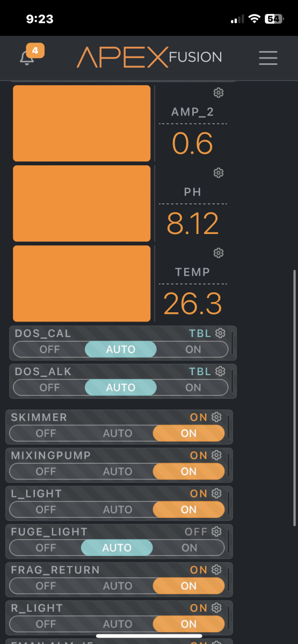Switch FUGE_LIGHT to ON
The width and height of the screenshot is (298, 644).
pyautogui.click(x=189, y=547)
